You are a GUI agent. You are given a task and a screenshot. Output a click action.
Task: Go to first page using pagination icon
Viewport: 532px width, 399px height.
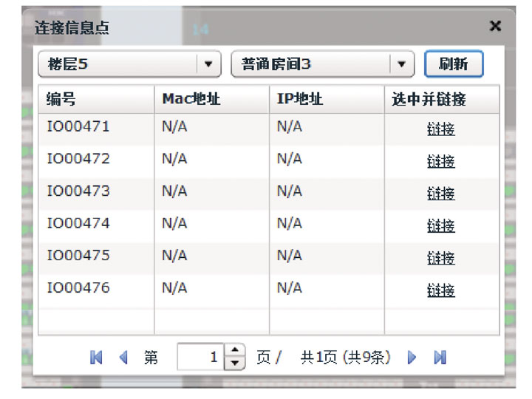coord(96,358)
